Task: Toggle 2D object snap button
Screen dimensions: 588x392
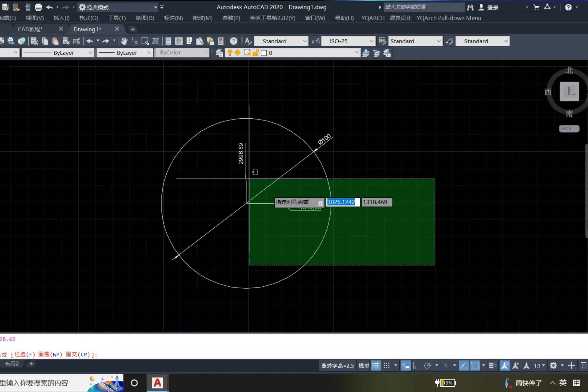Action: pos(475,366)
